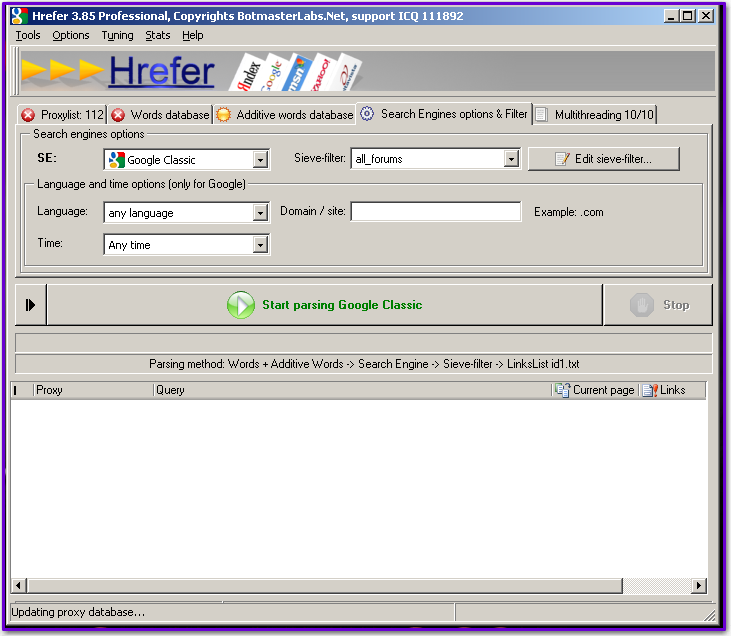Switch to the Words database tab
The width and height of the screenshot is (731, 636).
coord(160,115)
